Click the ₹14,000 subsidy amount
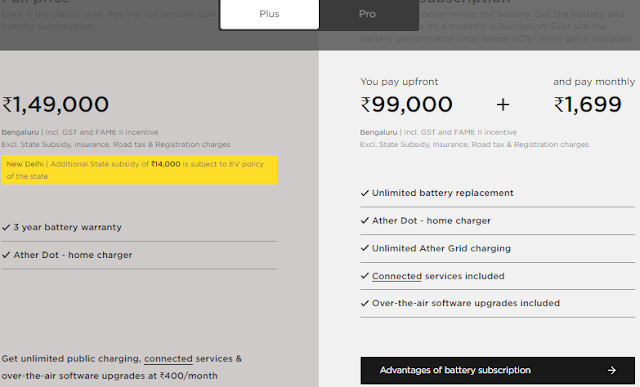Screen dimensions: 640x387 click(x=166, y=164)
